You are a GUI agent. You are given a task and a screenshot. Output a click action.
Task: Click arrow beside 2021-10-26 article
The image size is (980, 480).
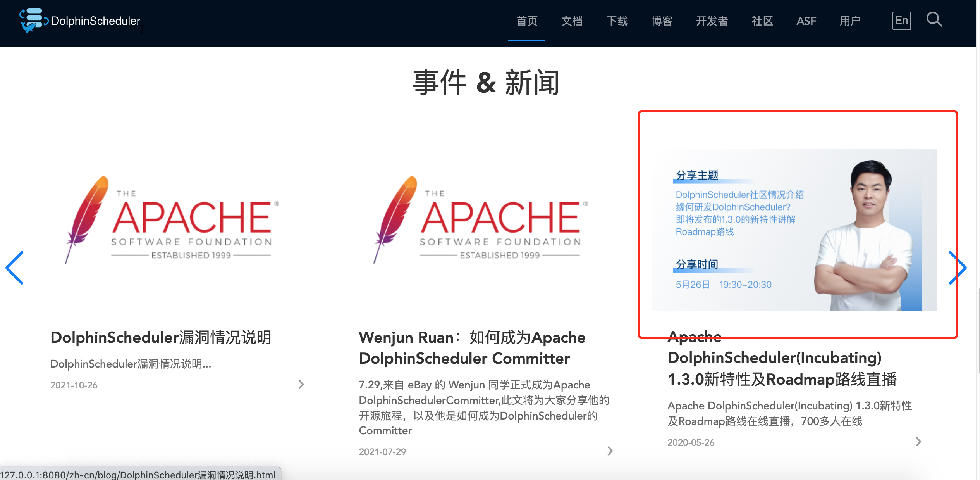tap(301, 384)
